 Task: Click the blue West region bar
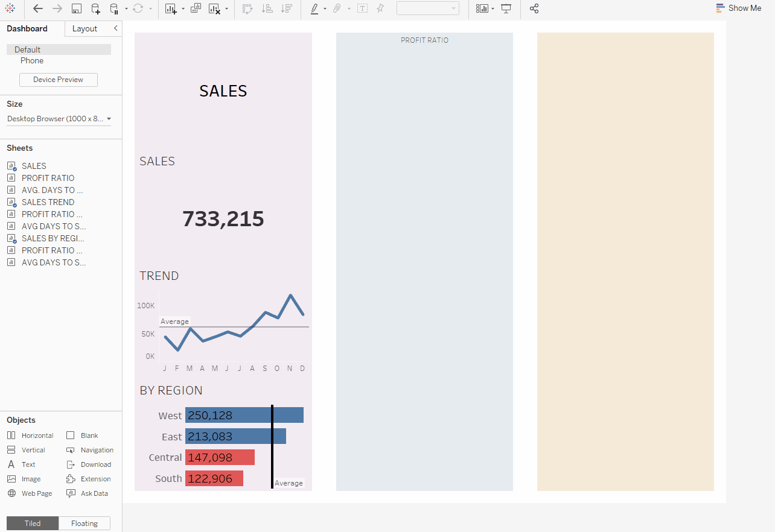click(x=244, y=415)
